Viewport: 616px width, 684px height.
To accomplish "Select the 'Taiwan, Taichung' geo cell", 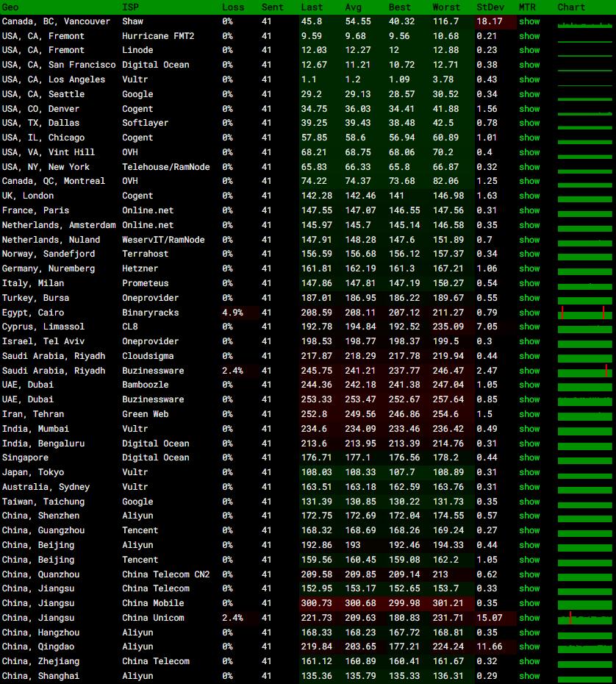I will point(43,502).
